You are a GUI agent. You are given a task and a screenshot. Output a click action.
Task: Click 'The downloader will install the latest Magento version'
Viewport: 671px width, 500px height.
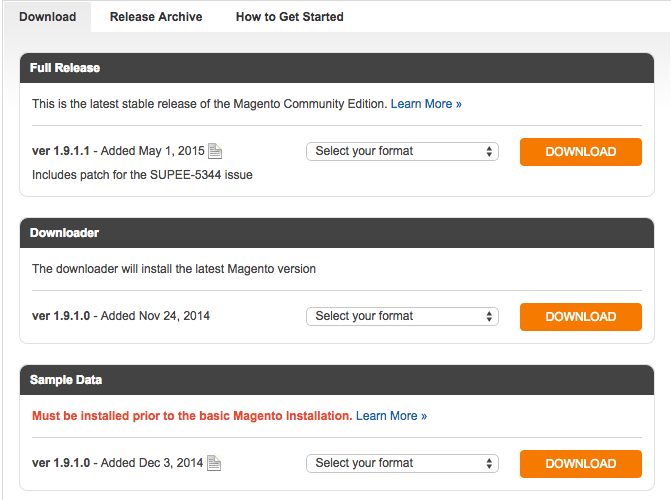click(174, 269)
